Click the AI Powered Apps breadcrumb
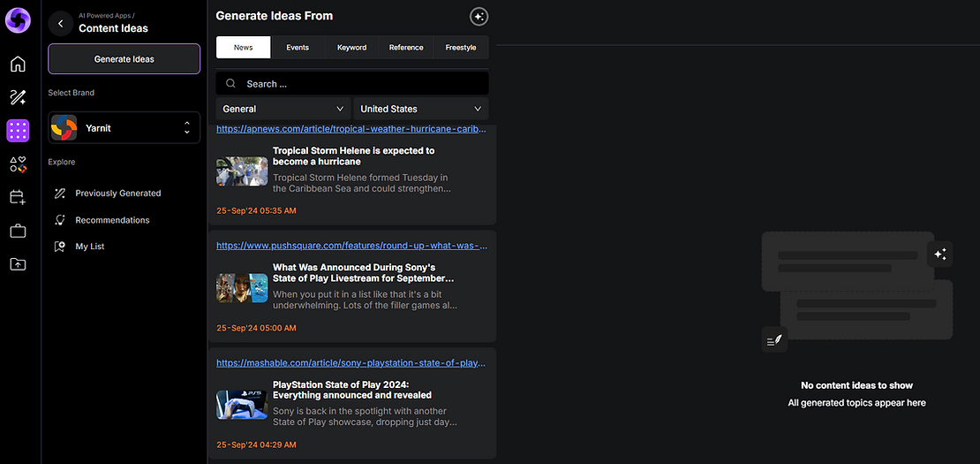 coord(107,14)
